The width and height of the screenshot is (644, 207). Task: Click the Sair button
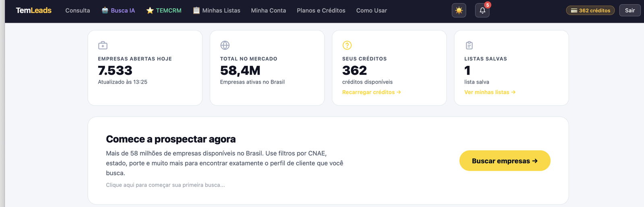(630, 10)
